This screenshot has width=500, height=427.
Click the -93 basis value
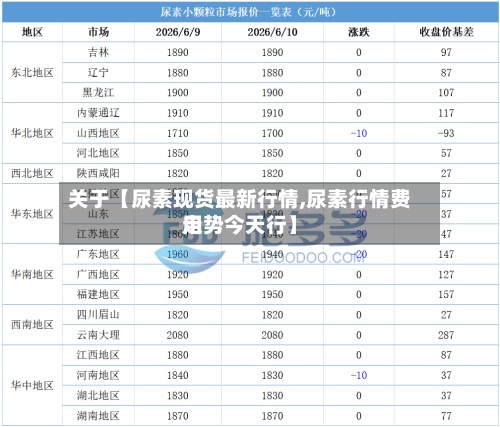(x=446, y=133)
